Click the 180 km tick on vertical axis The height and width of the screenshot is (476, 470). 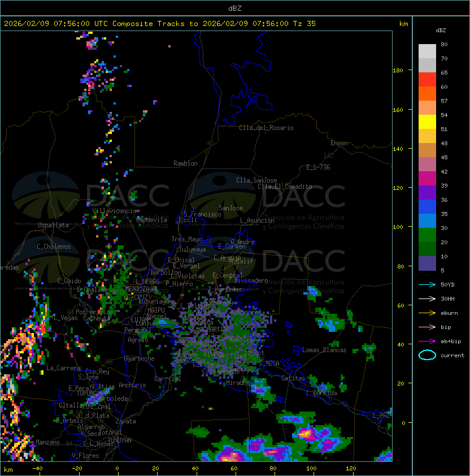point(398,71)
